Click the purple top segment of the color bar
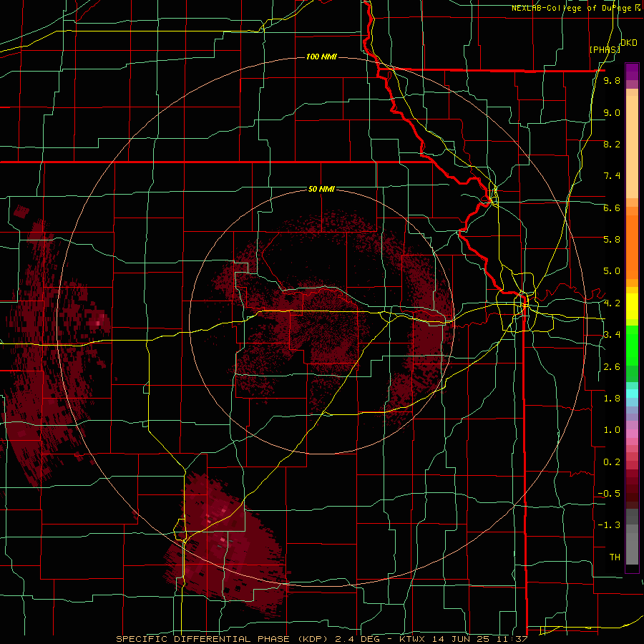This screenshot has width=644, height=644. [632, 72]
